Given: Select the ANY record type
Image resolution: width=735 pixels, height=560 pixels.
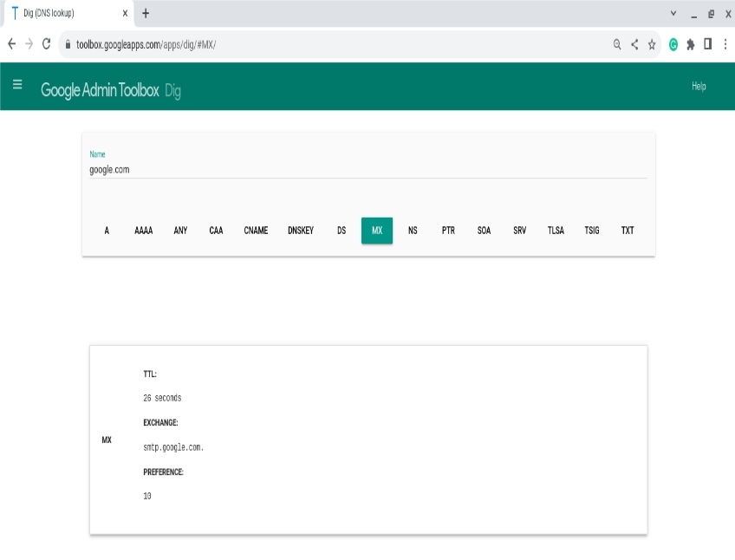Looking at the screenshot, I should pyautogui.click(x=180, y=231).
